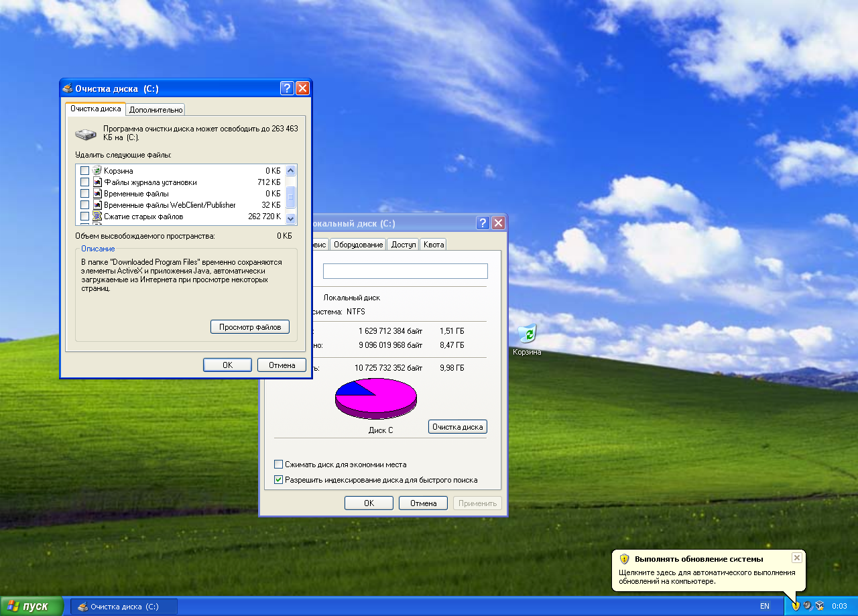Click the 712 КБ size value
Screen dimensions: 858x616
coord(269,182)
